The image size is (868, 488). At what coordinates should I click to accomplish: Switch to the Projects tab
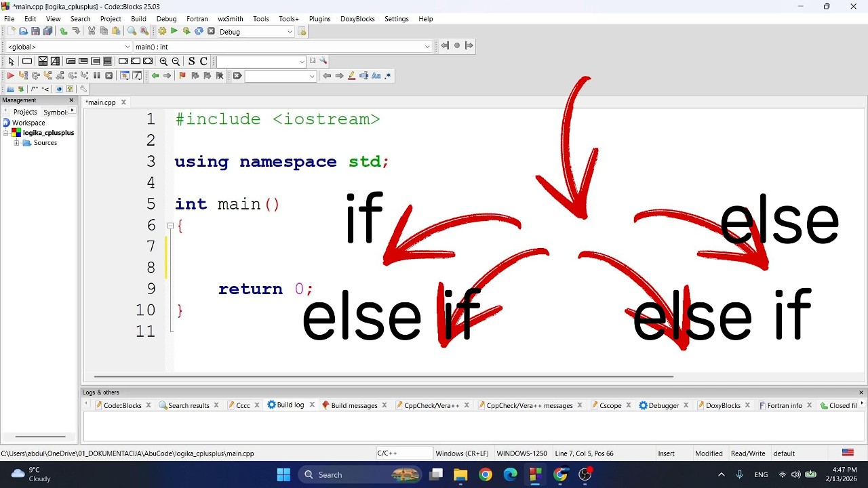[25, 112]
